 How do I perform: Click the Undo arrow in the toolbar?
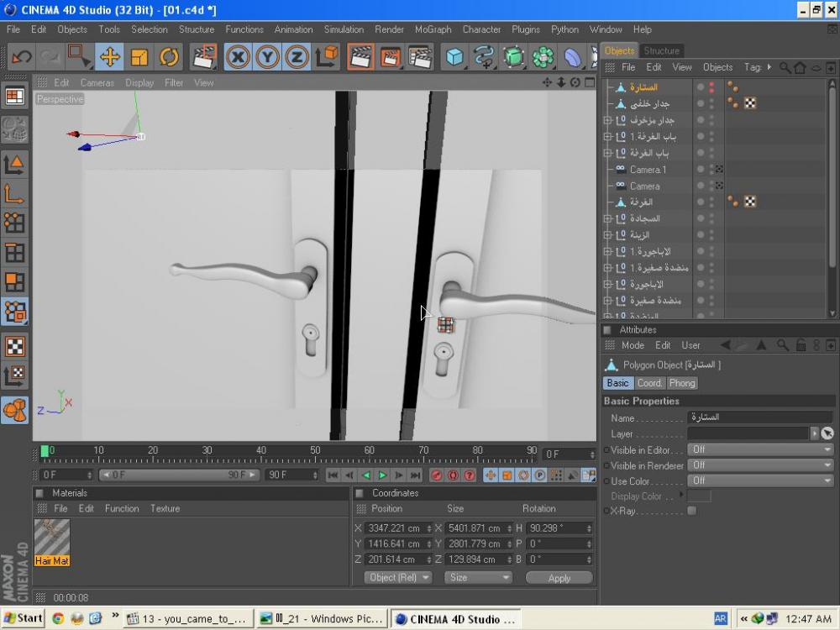tap(22, 57)
